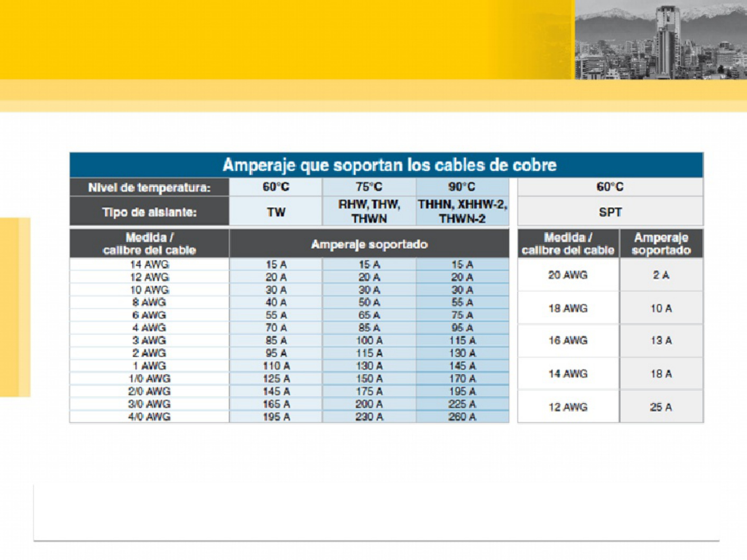The image size is (747, 560).
Task: Click the "18 A" amperage value
Action: [x=661, y=374]
